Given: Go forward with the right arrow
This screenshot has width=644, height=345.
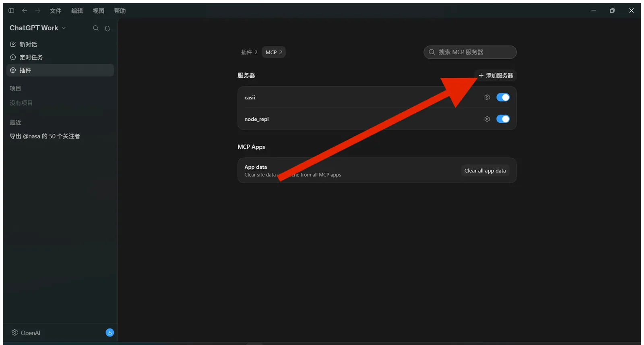Looking at the screenshot, I should [x=38, y=11].
